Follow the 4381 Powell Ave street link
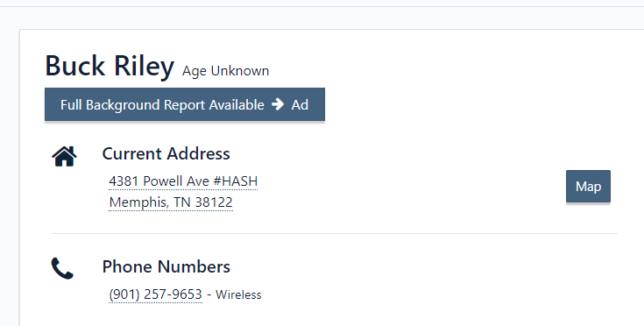Image resolution: width=644 pixels, height=326 pixels. click(159, 181)
